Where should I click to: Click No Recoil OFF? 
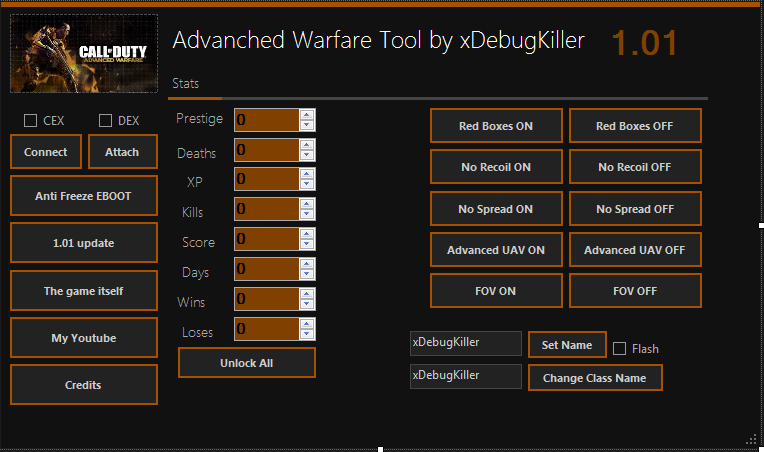click(635, 167)
